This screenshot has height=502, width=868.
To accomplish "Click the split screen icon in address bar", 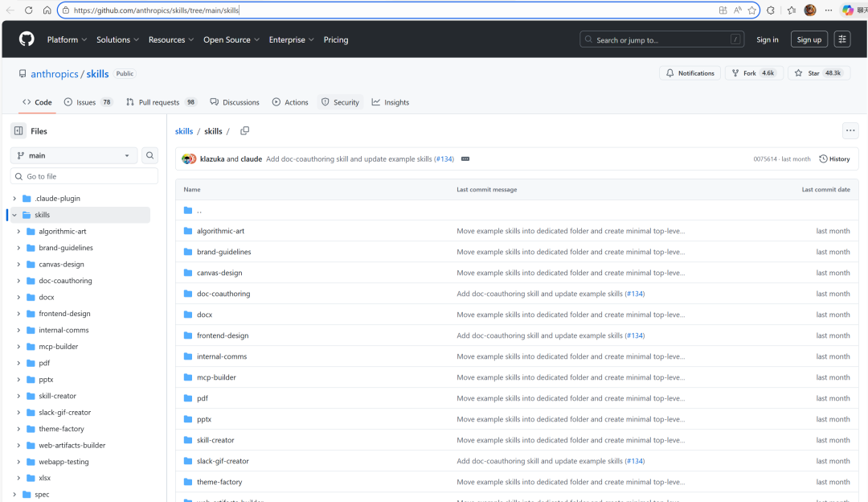I will (723, 10).
